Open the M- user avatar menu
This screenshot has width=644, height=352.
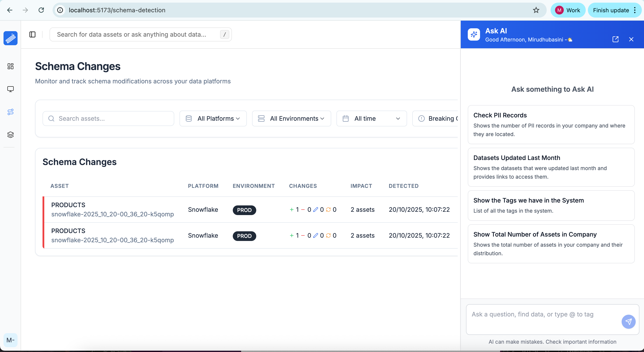(11, 340)
